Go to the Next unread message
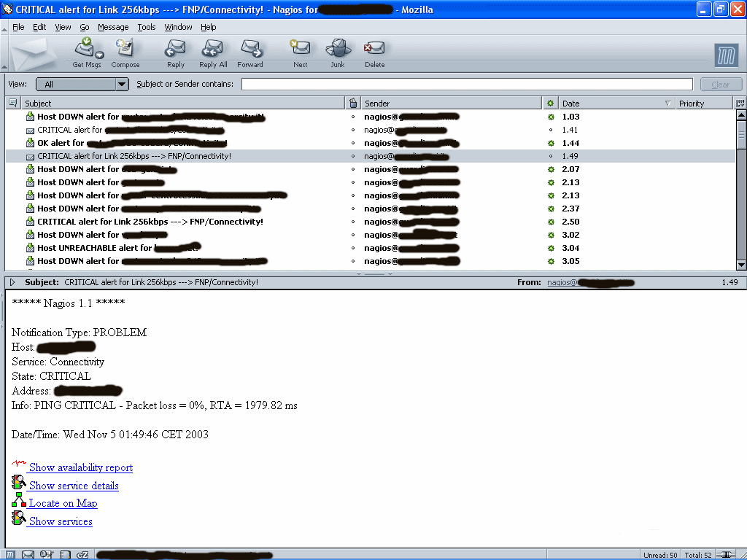 point(300,47)
